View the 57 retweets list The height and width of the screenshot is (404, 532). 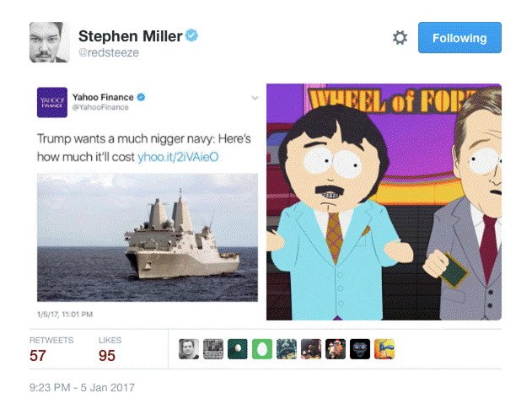pyautogui.click(x=51, y=349)
